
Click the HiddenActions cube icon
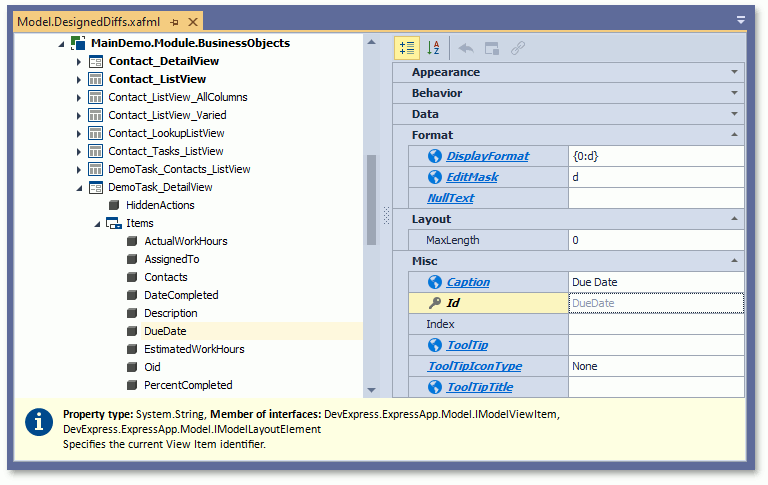114,205
